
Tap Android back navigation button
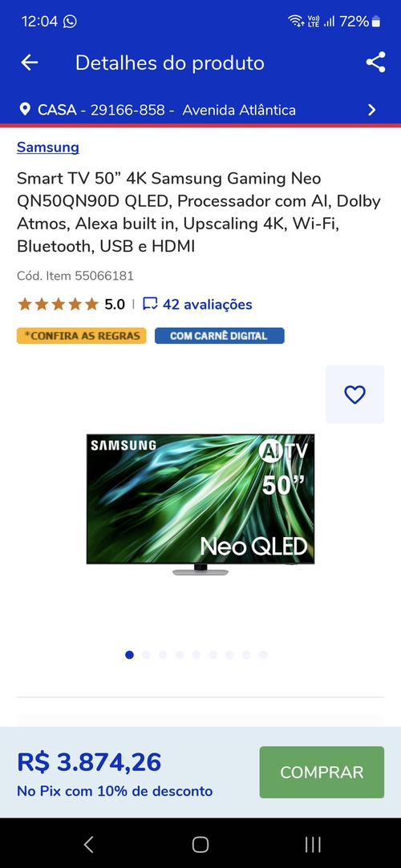88,844
